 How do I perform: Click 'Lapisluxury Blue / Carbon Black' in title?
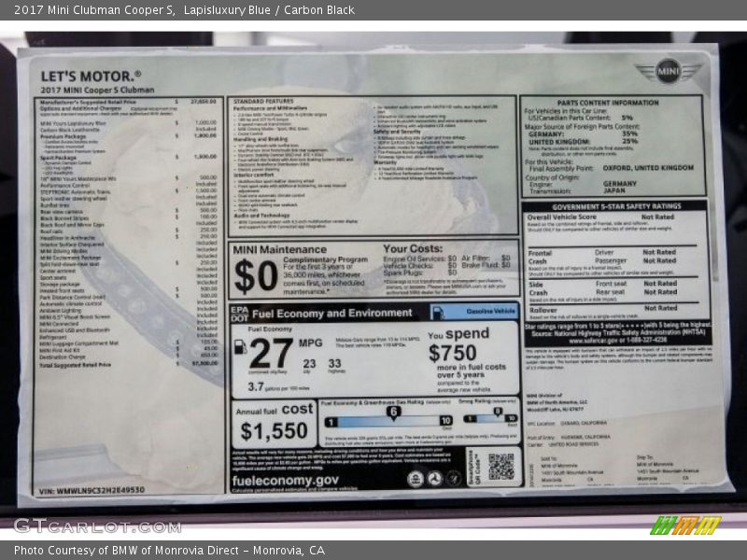(x=269, y=10)
